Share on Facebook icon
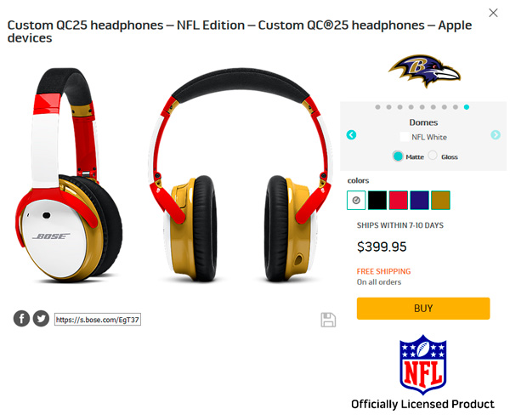The image size is (510, 420). pos(21,319)
